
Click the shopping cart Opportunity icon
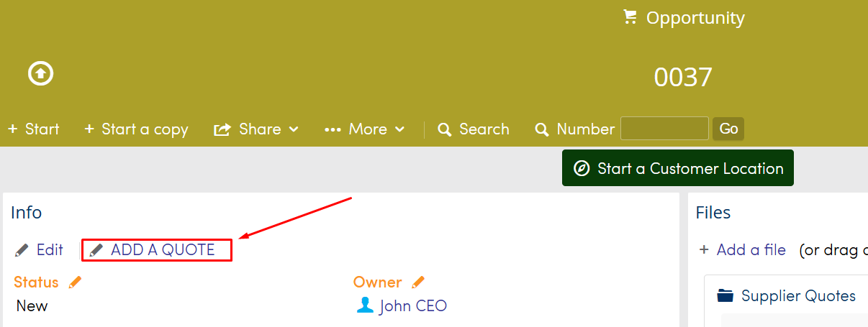point(630,17)
